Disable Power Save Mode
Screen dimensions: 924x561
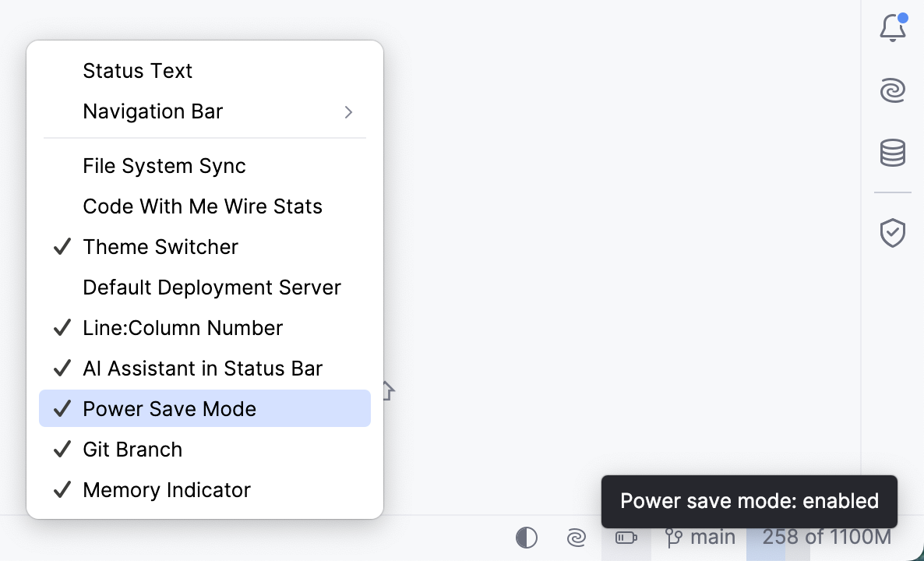tap(169, 408)
